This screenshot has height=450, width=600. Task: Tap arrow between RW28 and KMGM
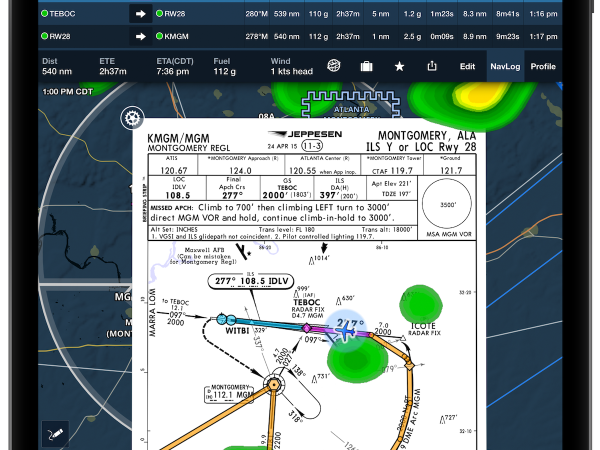(140, 36)
